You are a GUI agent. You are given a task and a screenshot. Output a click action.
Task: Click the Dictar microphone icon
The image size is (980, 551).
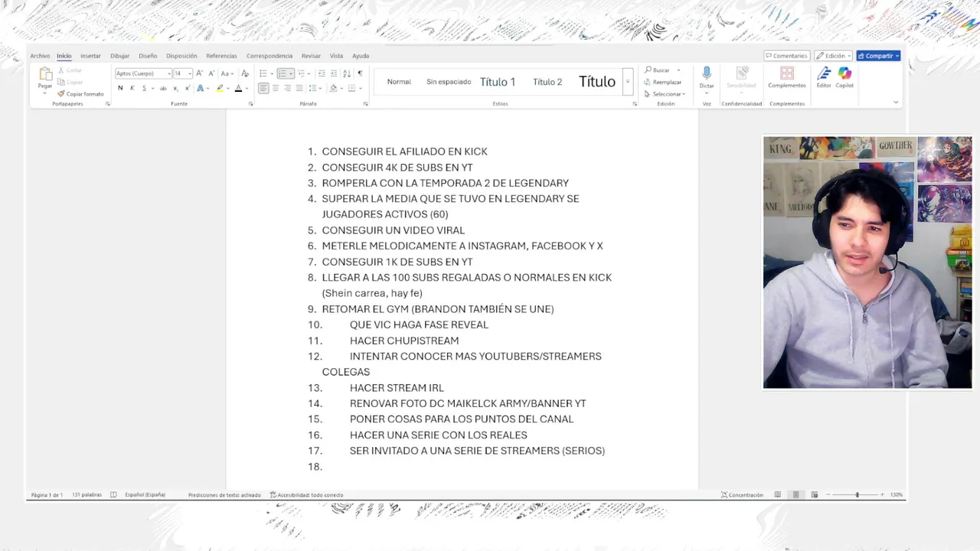coord(707,73)
